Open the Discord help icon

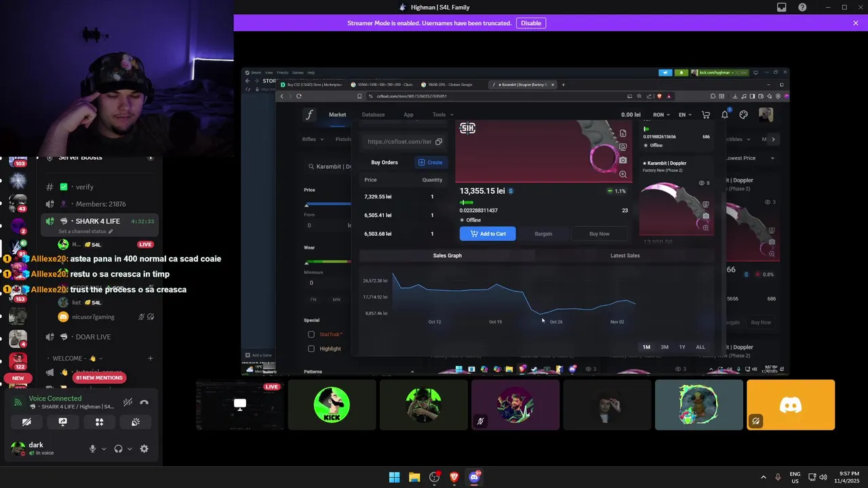(803, 7)
